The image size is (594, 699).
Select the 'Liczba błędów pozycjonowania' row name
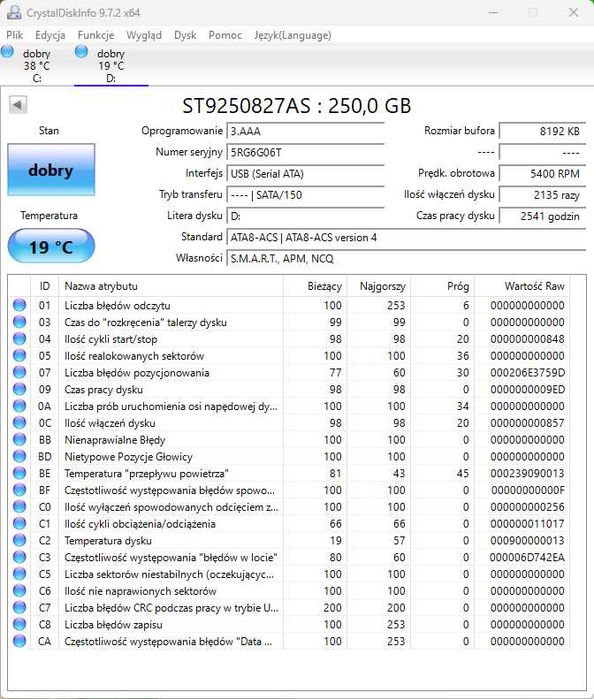(x=137, y=373)
